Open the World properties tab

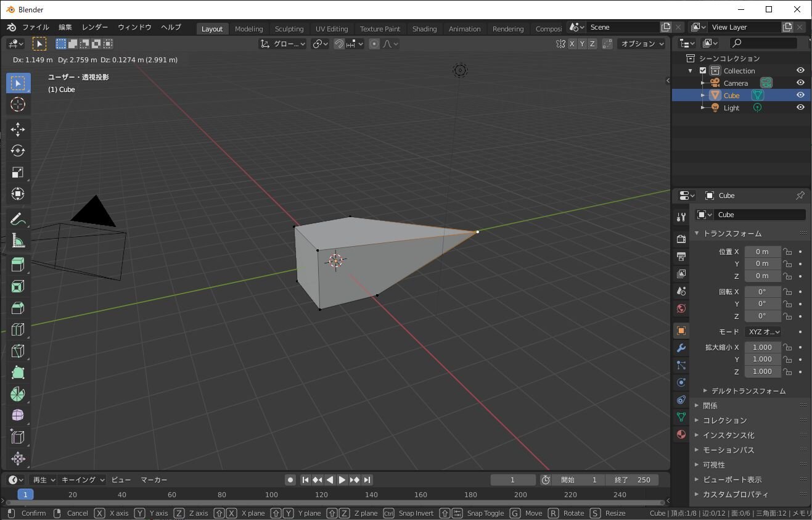(x=681, y=308)
